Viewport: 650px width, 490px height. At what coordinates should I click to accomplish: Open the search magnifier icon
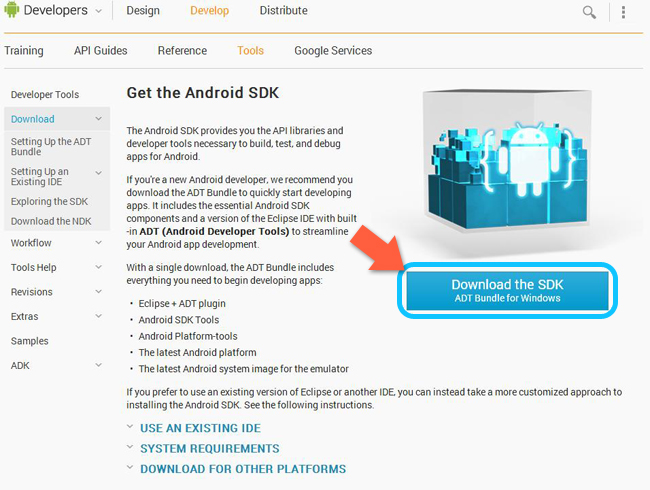[x=589, y=12]
